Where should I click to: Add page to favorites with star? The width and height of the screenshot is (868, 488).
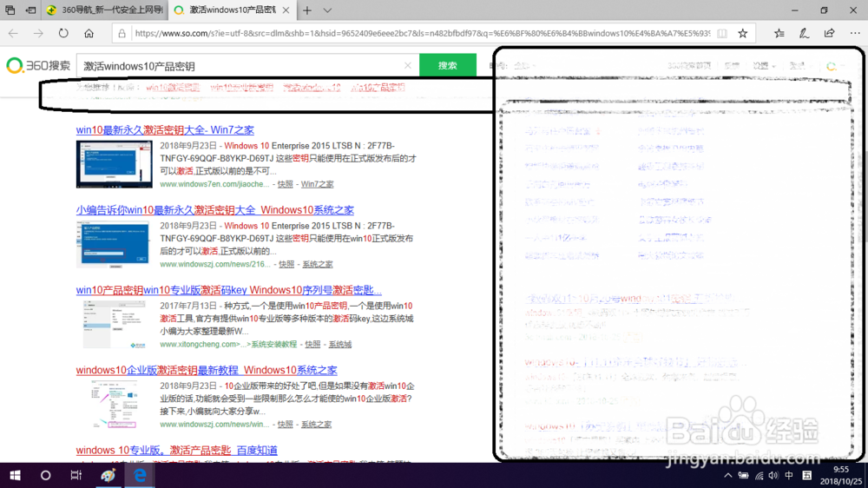click(743, 33)
